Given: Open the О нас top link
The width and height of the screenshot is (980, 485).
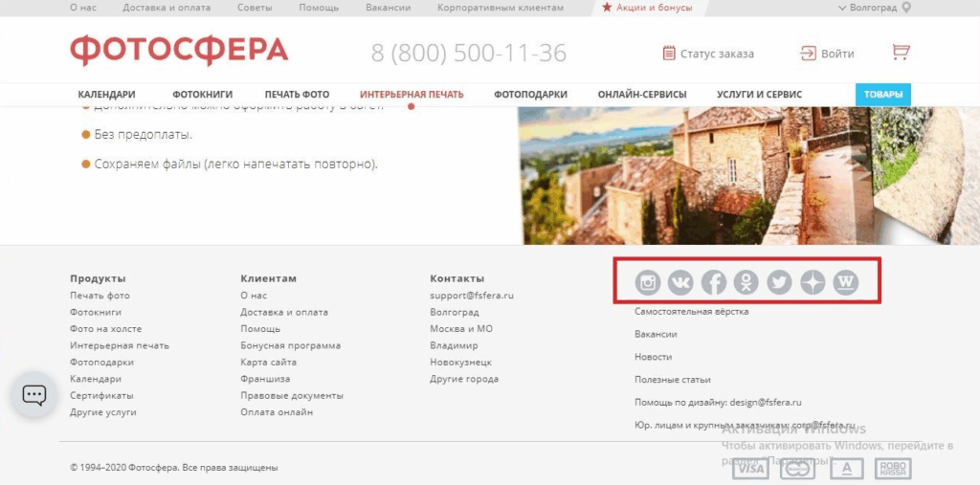Looking at the screenshot, I should 82,8.
